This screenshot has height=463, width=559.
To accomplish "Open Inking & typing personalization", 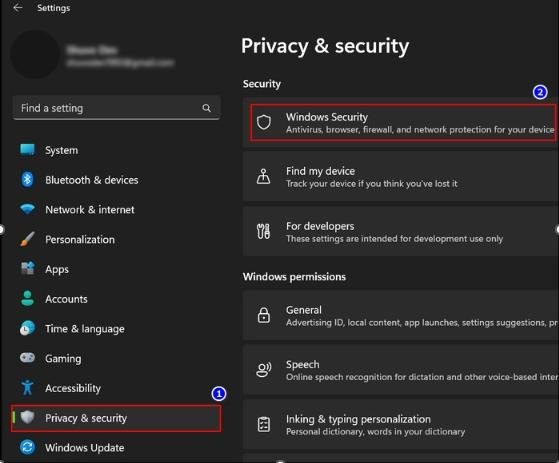I will [401, 424].
